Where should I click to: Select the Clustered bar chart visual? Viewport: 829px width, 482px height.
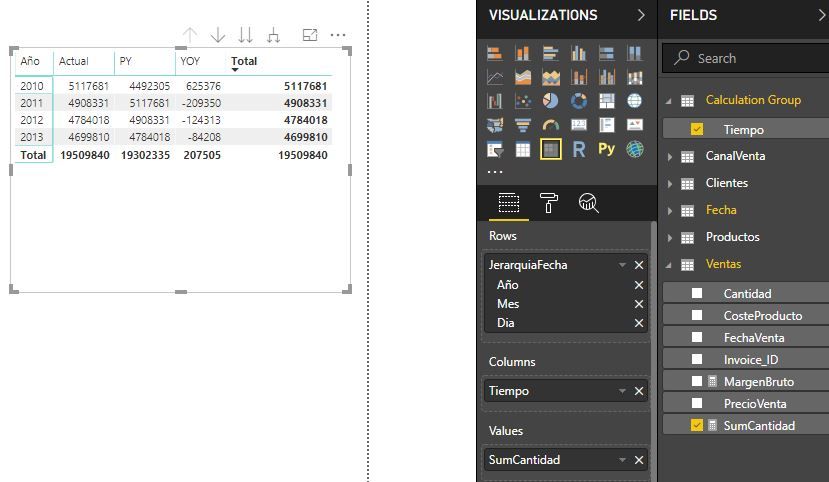[550, 53]
